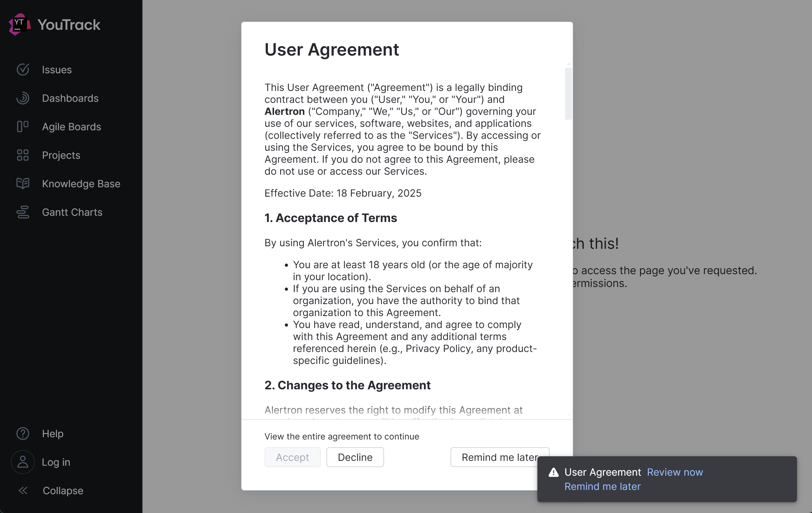Open the agreement via Review now link

tap(674, 472)
